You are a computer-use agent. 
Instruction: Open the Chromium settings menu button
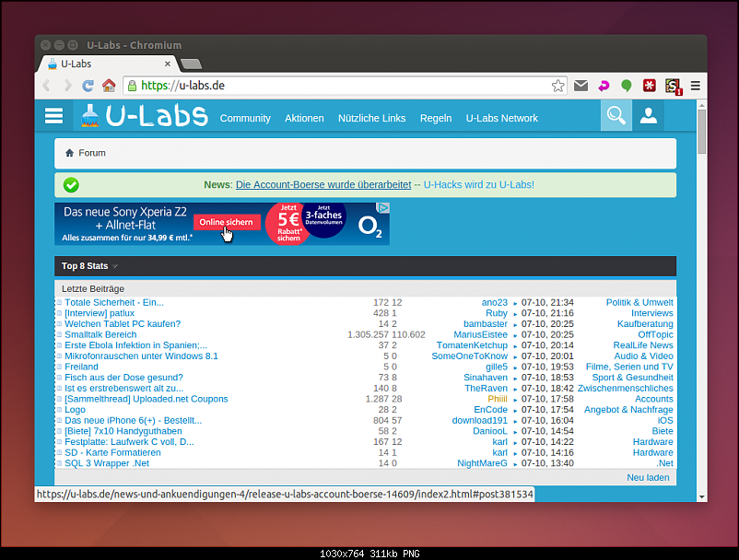click(695, 86)
